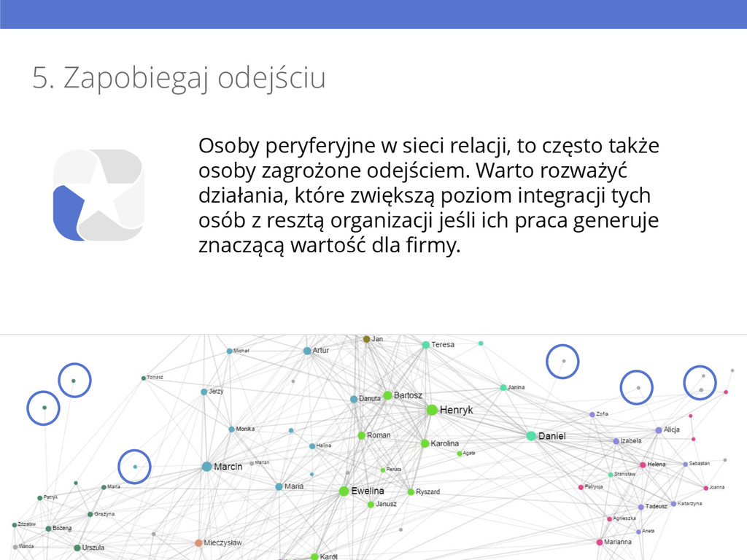Click the Izabela node

(616, 441)
